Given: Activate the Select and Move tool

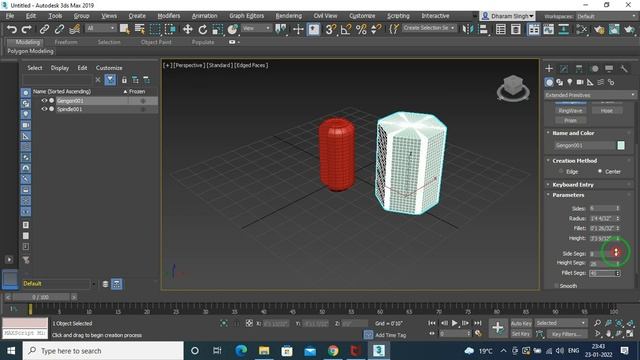Looking at the screenshot, I should point(188,29).
